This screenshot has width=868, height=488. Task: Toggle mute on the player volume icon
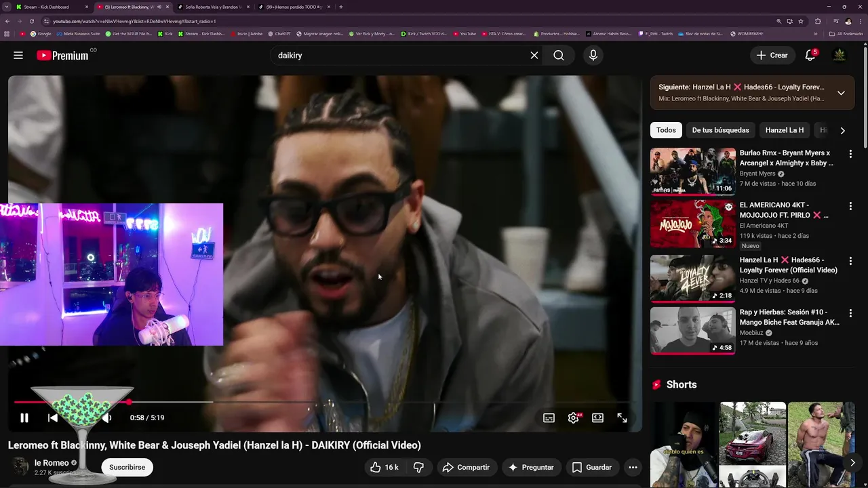(106, 418)
